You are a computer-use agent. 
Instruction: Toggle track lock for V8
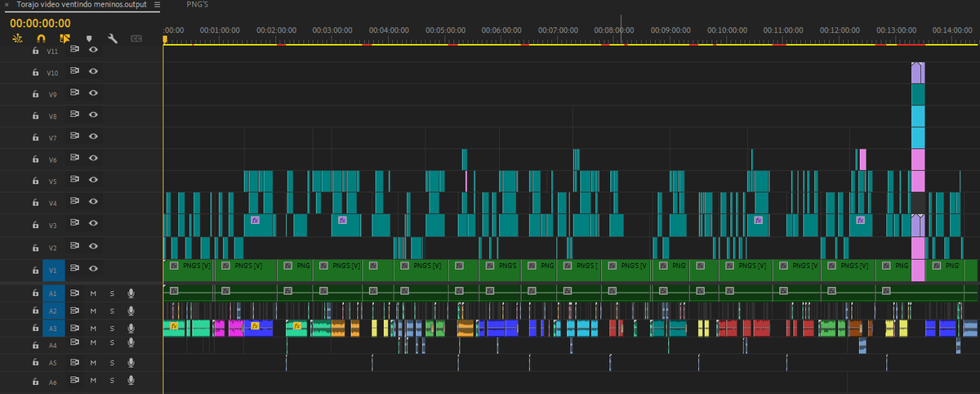(35, 116)
